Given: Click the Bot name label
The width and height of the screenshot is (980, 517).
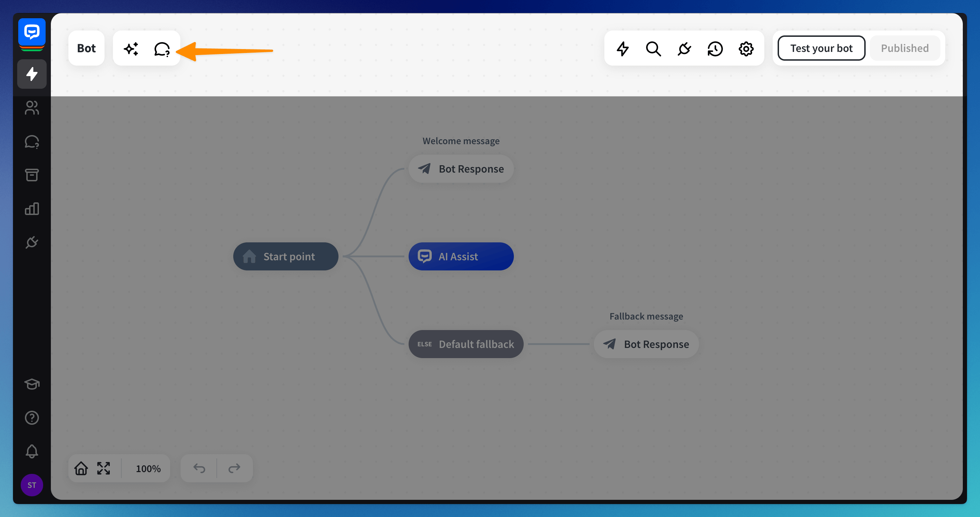Looking at the screenshot, I should coord(86,48).
